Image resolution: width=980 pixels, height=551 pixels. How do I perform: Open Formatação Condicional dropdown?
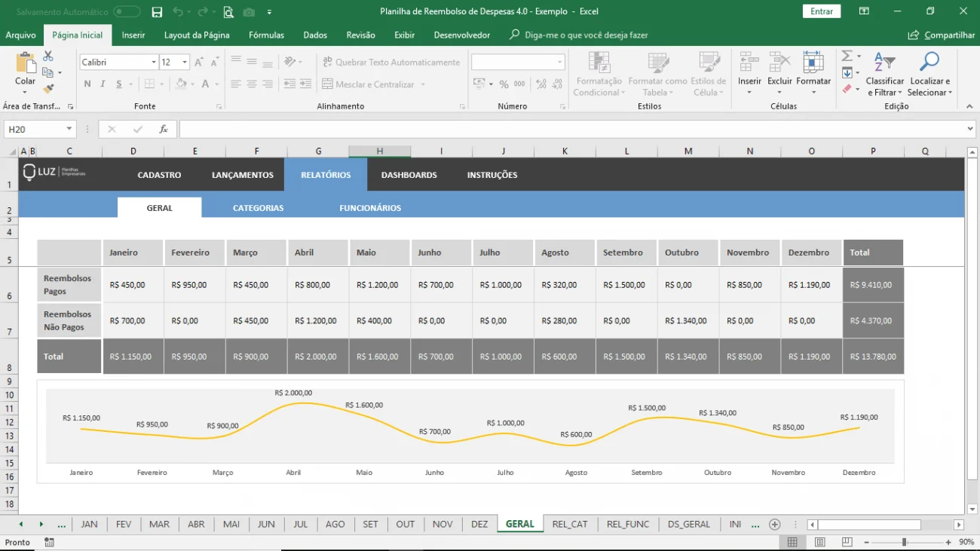tap(599, 73)
